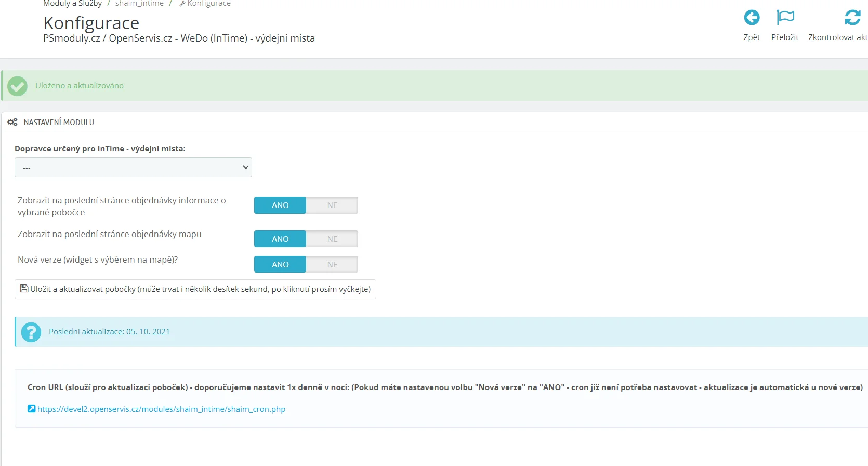868x466 pixels.
Task: Open the InTime carrier dropdown
Action: [133, 167]
